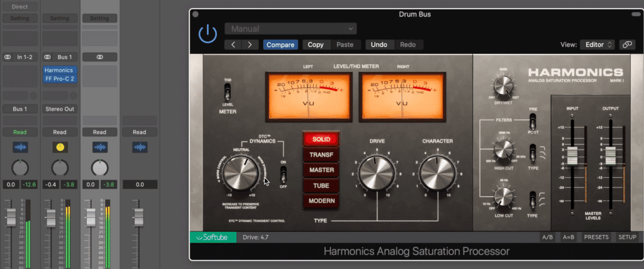Viewport: 644px width, 269px height.
Task: Click the right VU meter
Action: click(x=402, y=97)
